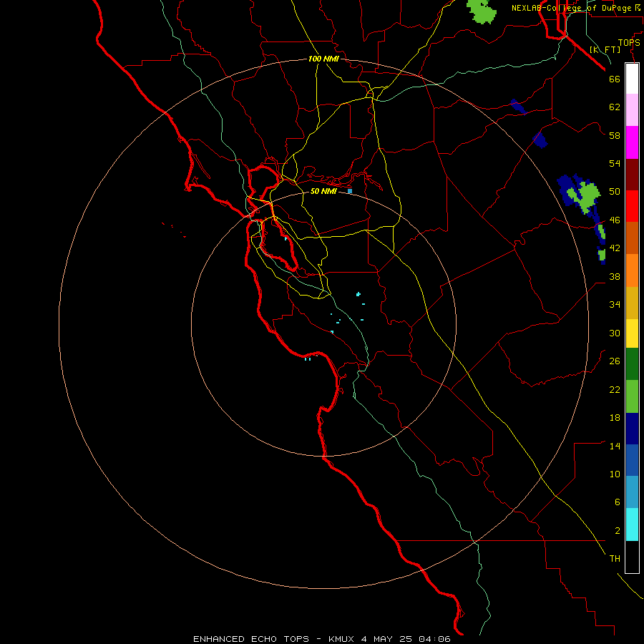The height and width of the screenshot is (644, 644).
Task: Pick the gold legend swatch
Action: coord(632,303)
